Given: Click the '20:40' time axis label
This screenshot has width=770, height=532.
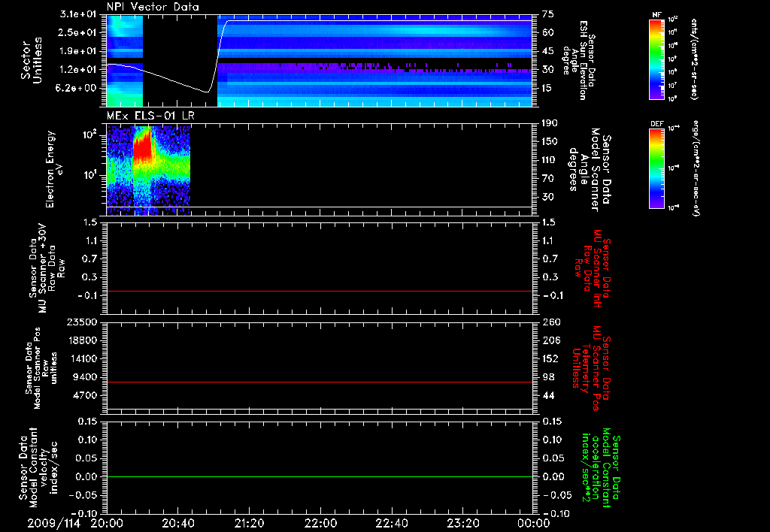Looking at the screenshot, I should pyautogui.click(x=178, y=523).
